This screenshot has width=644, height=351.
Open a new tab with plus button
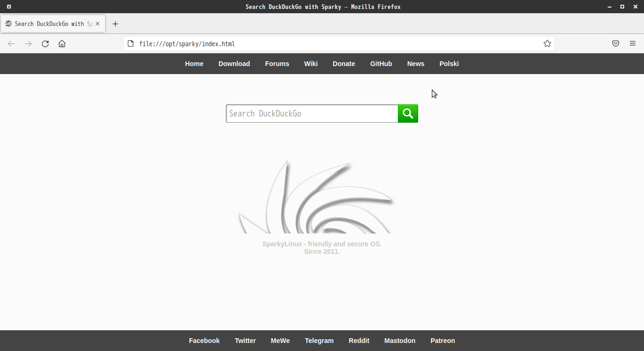pos(115,24)
